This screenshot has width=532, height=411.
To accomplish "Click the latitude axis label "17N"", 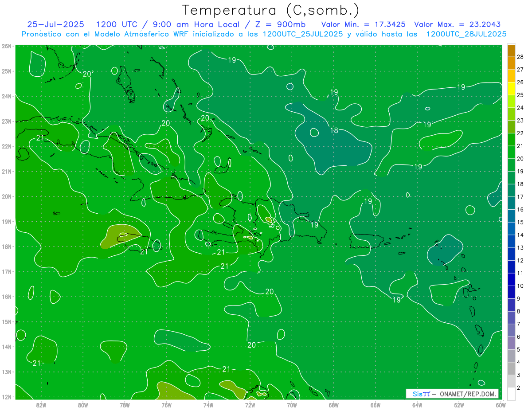I will coord(6,271).
